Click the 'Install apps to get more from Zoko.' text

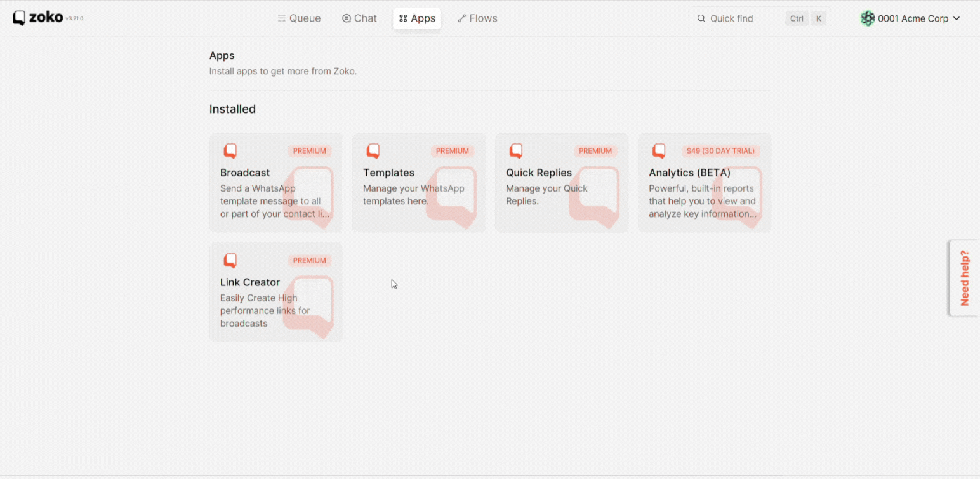coord(283,71)
